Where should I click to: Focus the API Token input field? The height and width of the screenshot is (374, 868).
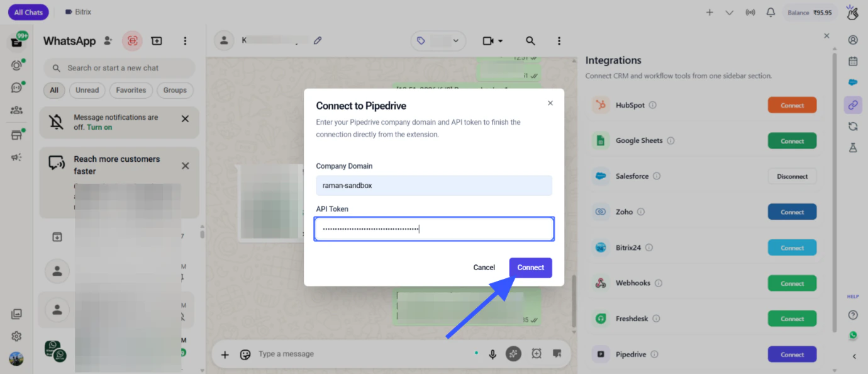tap(434, 229)
